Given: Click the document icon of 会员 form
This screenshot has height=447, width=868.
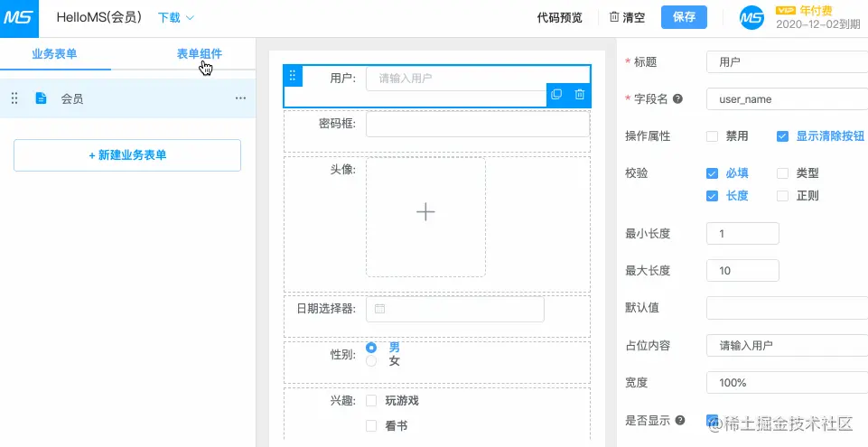Looking at the screenshot, I should coord(41,98).
